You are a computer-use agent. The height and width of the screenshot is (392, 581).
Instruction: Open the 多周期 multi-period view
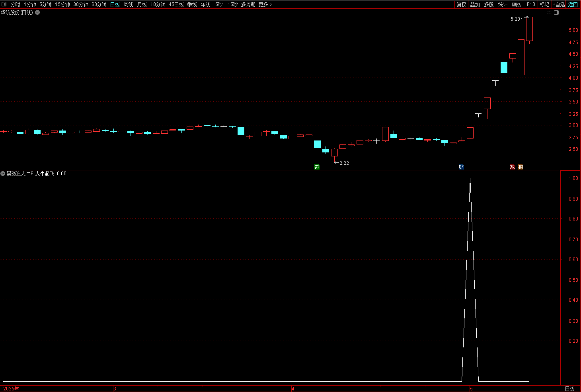point(248,4)
